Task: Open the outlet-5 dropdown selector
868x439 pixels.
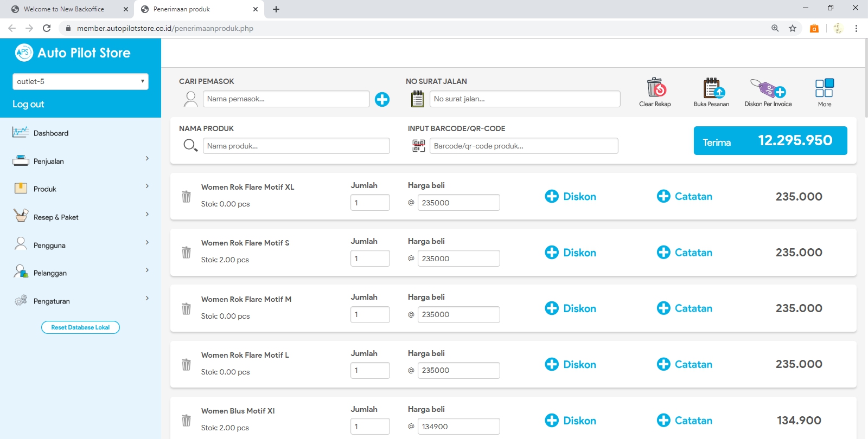Action: coord(80,81)
